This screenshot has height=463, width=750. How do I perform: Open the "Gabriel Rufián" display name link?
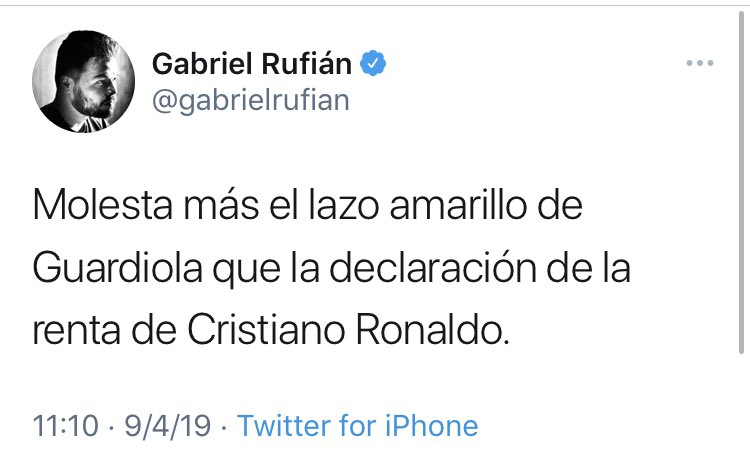point(251,65)
